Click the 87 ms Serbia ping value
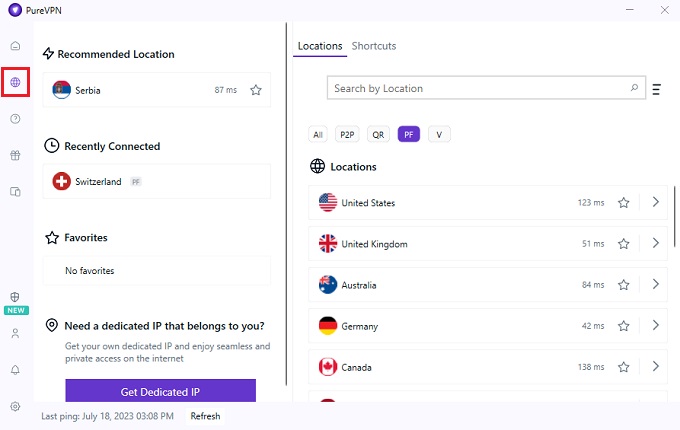The width and height of the screenshot is (680, 430). [x=226, y=90]
